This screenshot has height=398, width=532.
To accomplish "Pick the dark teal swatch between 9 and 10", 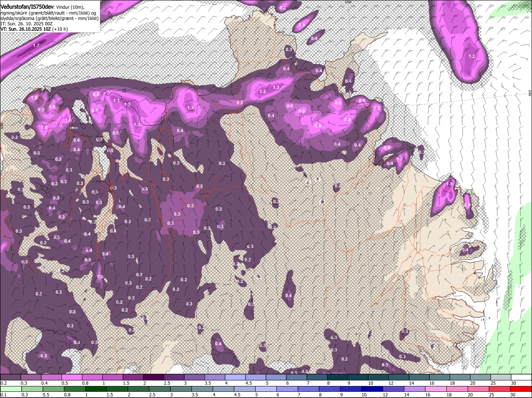I will tap(358, 377).
